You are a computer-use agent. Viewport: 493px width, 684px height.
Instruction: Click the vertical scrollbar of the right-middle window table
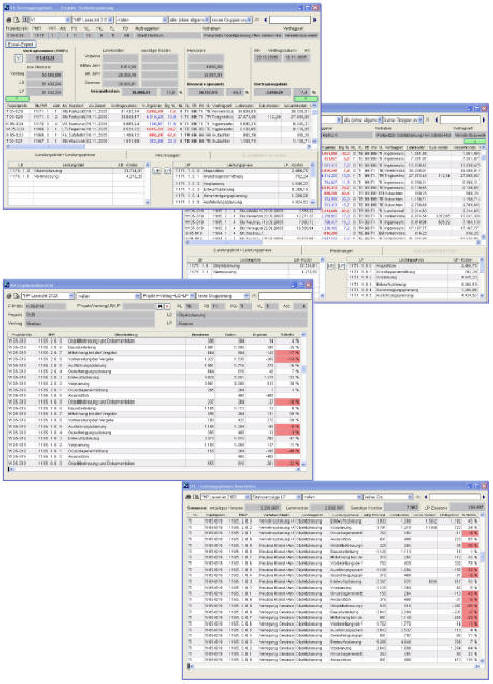click(483, 192)
